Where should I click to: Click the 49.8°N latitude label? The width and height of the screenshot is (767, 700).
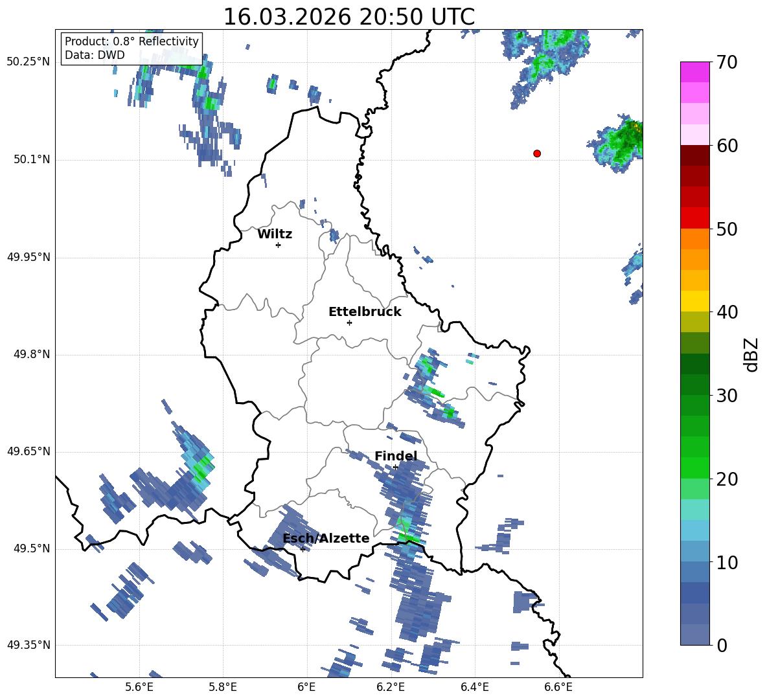tap(32, 354)
